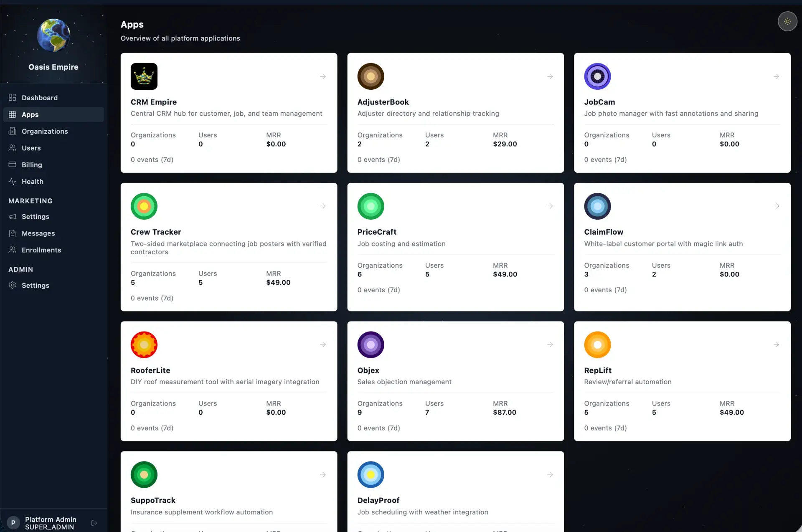802x532 pixels.
Task: Click the RooferLite card title
Action: point(150,370)
